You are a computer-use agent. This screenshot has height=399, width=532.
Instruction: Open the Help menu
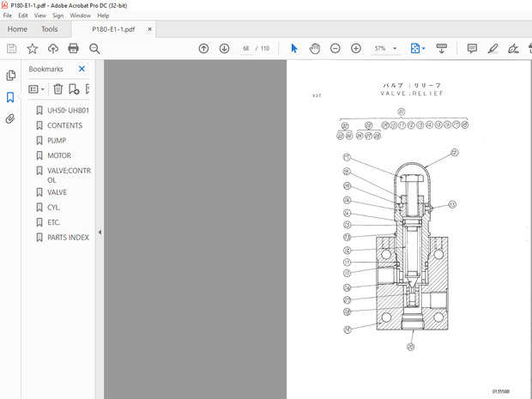103,15
